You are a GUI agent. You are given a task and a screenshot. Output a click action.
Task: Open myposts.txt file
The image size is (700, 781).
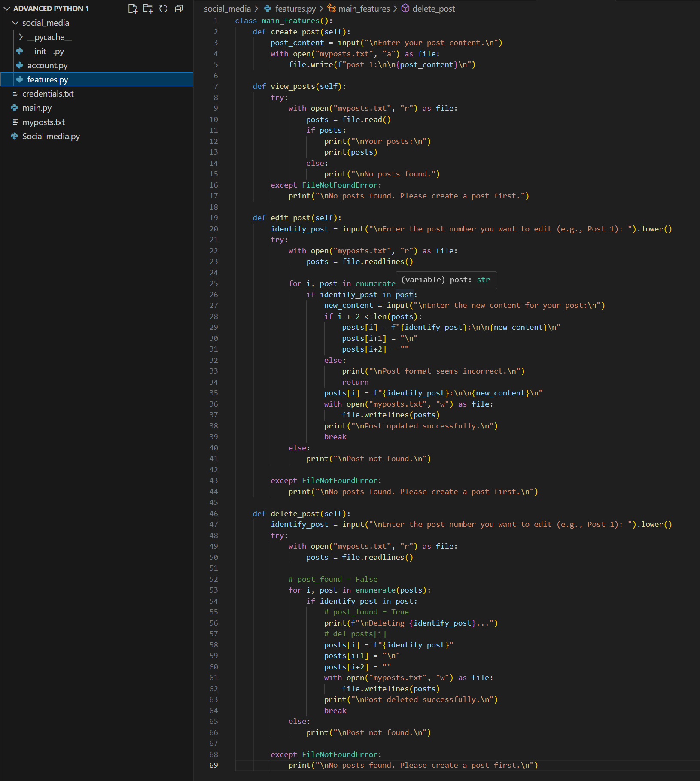pyautogui.click(x=43, y=122)
